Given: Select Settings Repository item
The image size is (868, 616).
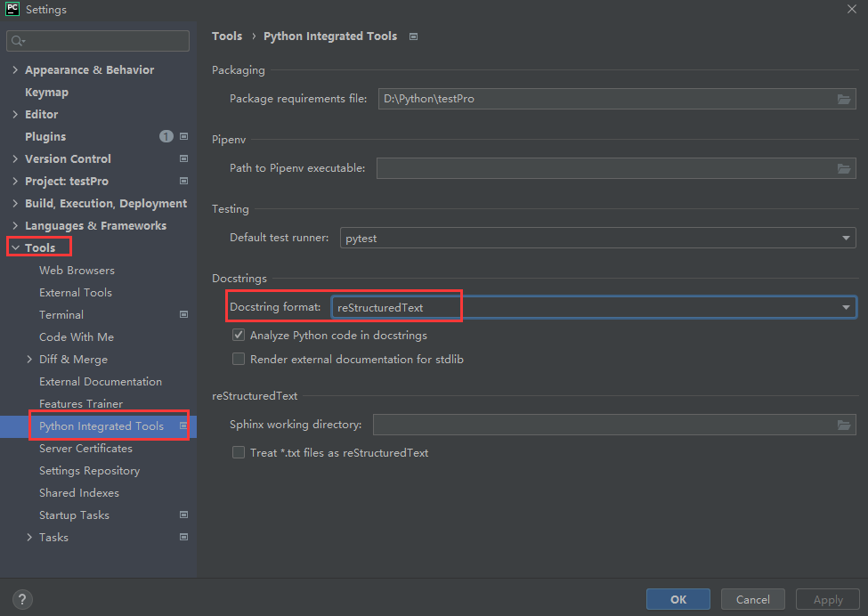Looking at the screenshot, I should pyautogui.click(x=90, y=470).
